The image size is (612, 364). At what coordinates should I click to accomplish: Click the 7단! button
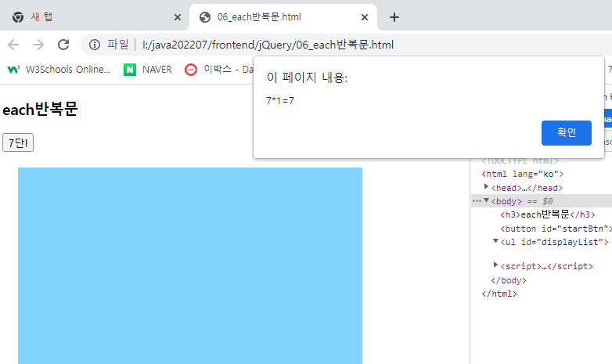click(18, 142)
